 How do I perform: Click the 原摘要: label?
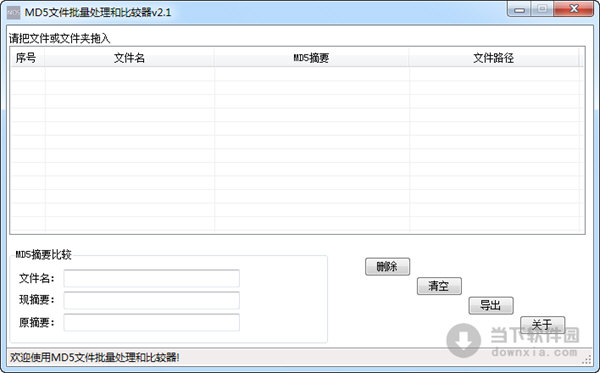[x=37, y=323]
